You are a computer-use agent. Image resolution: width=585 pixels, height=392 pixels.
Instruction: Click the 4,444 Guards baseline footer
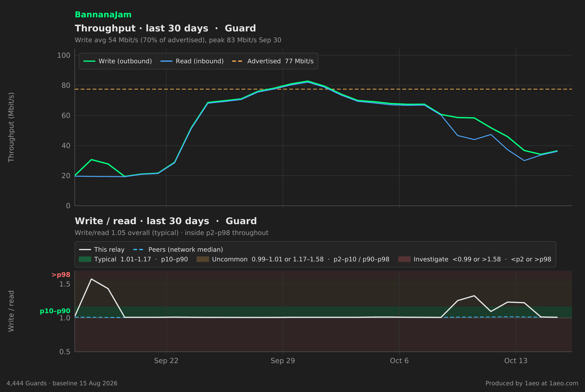click(62, 383)
